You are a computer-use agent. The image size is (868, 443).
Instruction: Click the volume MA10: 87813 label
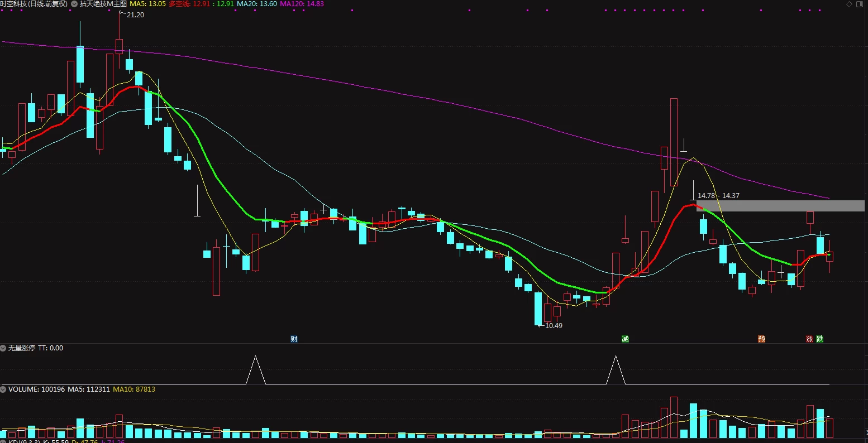pos(134,389)
